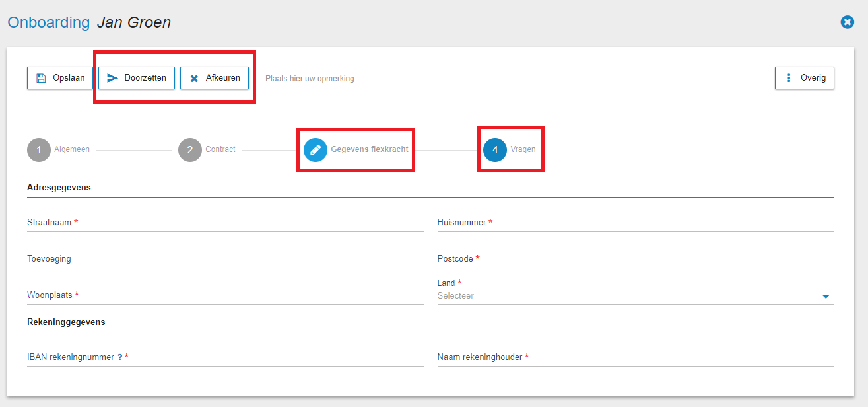Screen dimensions: 868x407
Task: Click the question mark help icon next to IBAN
Action: coord(120,357)
